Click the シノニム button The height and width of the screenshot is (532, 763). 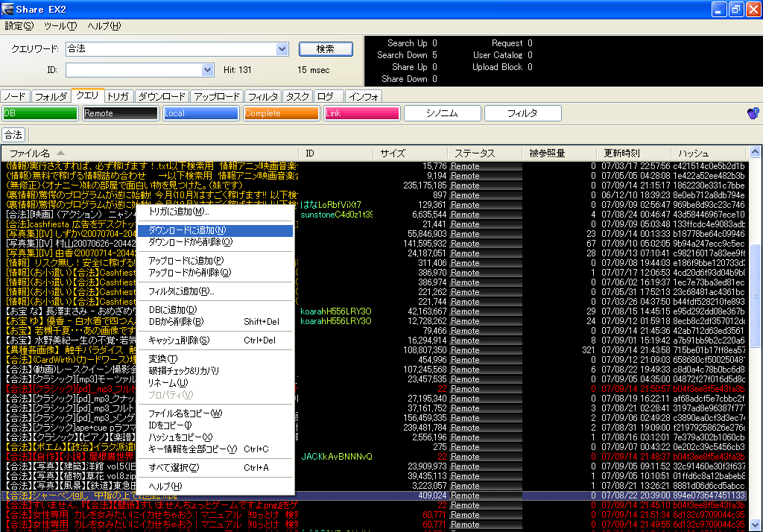click(x=442, y=113)
